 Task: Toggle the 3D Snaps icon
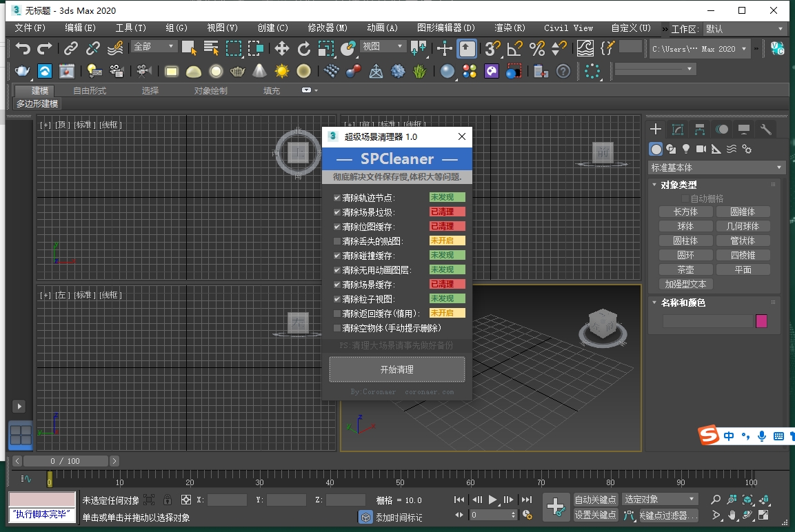492,48
